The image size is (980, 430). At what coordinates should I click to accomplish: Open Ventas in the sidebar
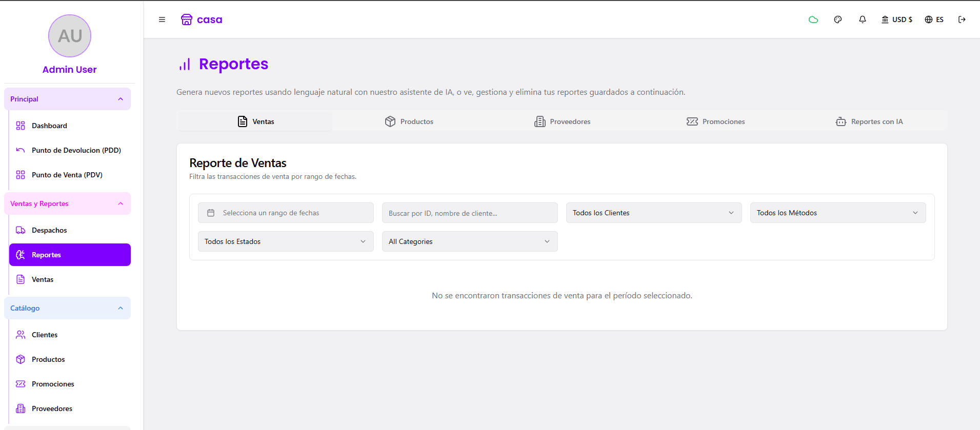70,279
